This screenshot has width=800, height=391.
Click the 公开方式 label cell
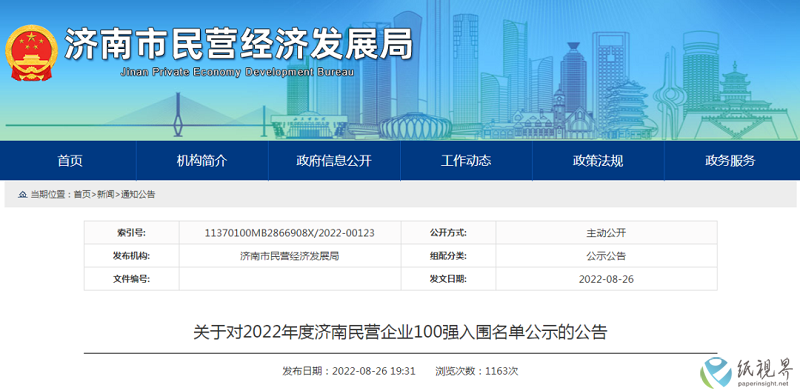point(448,233)
